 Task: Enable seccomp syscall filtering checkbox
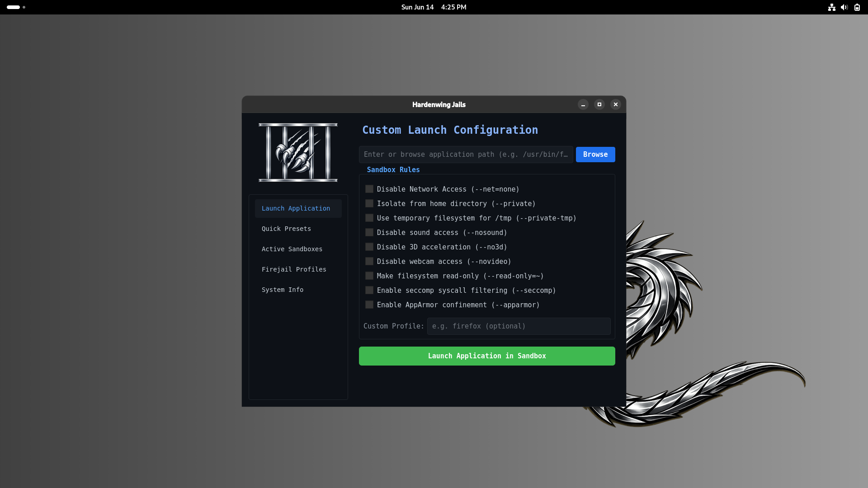[x=369, y=290]
